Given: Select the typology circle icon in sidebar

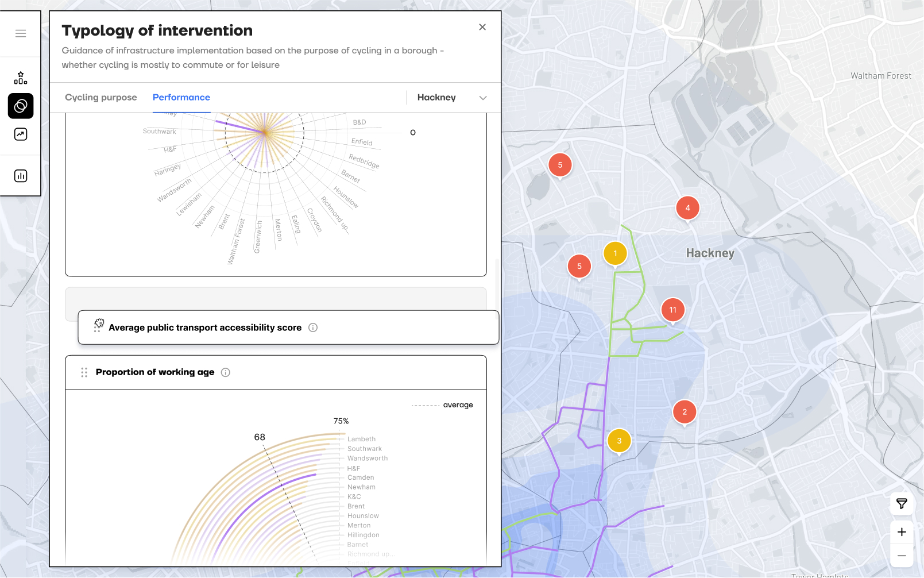Looking at the screenshot, I should (21, 106).
